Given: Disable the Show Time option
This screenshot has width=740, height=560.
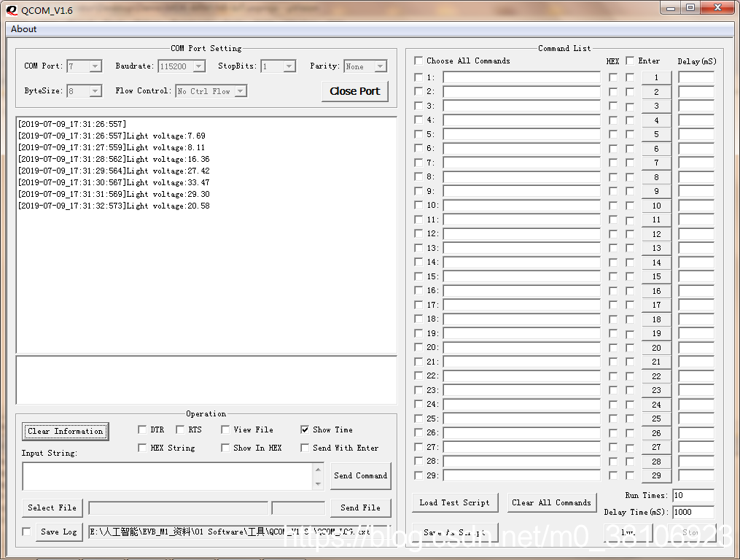Looking at the screenshot, I should pos(304,429).
